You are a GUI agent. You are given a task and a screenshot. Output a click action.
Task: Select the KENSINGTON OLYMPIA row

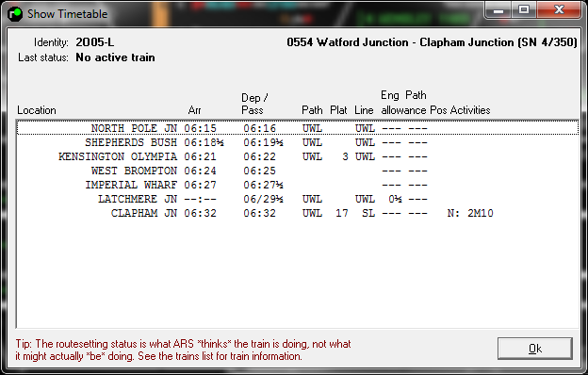(x=298, y=156)
